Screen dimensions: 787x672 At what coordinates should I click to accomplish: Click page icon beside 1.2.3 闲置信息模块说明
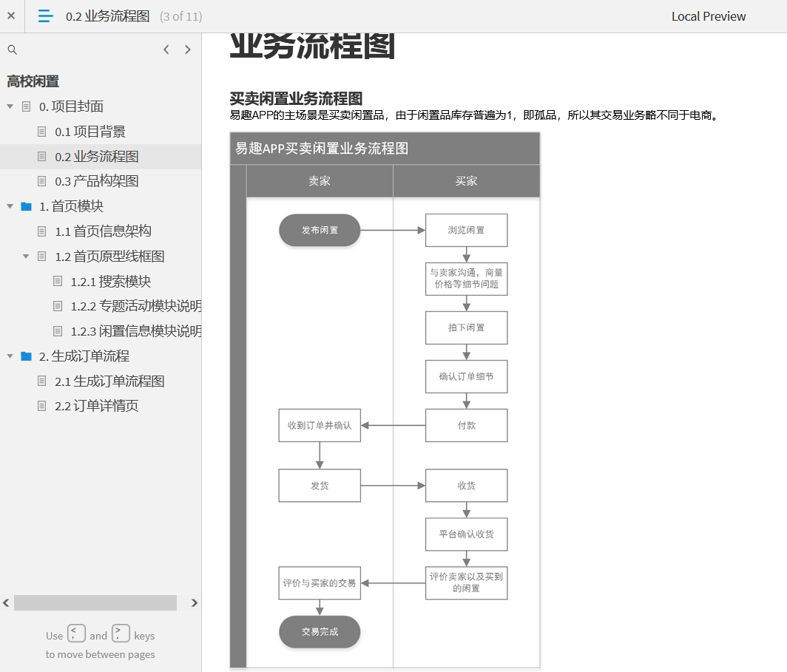[58, 331]
